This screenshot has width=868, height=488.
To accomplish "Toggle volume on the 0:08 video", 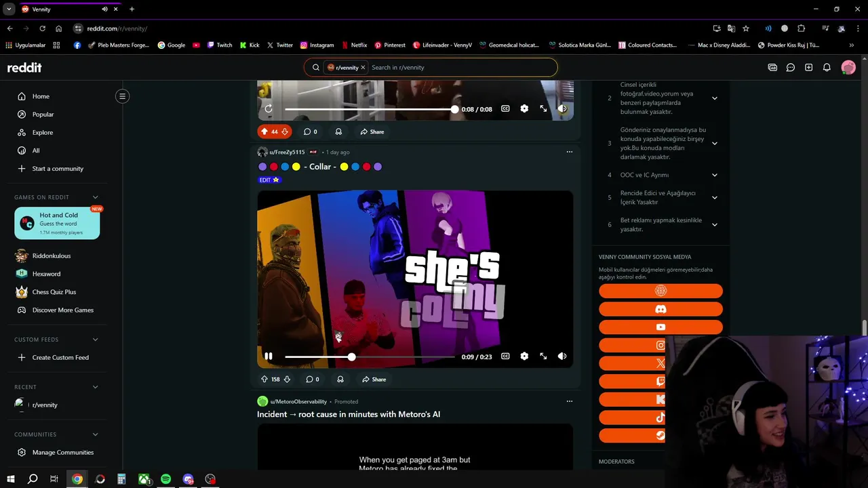I will point(562,108).
